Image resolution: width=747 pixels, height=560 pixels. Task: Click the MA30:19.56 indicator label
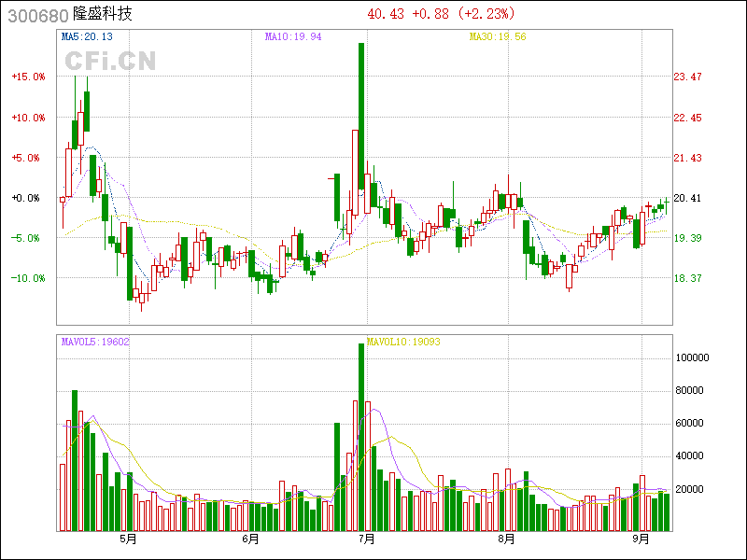(497, 37)
